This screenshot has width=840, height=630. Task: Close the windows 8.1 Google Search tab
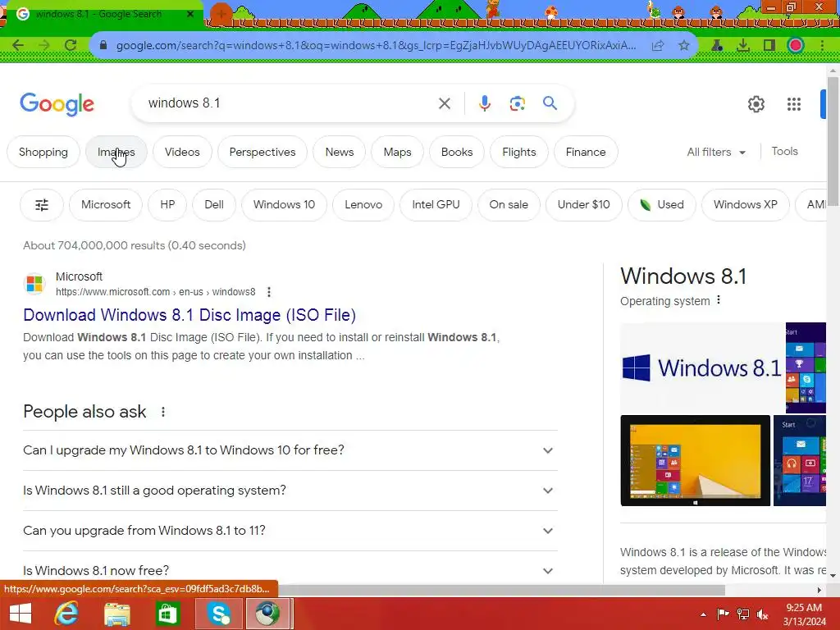(190, 14)
